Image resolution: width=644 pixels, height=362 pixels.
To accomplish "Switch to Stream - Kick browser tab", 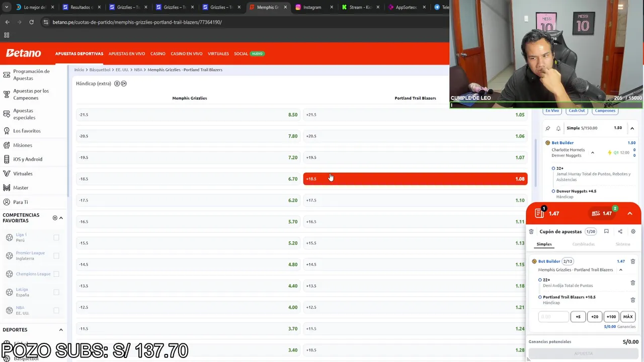I will (360, 7).
